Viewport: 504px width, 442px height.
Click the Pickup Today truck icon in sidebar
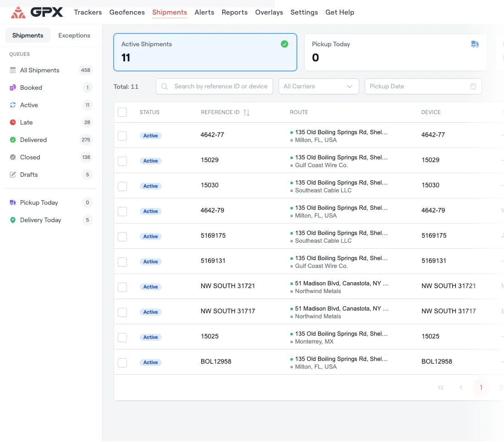(13, 202)
